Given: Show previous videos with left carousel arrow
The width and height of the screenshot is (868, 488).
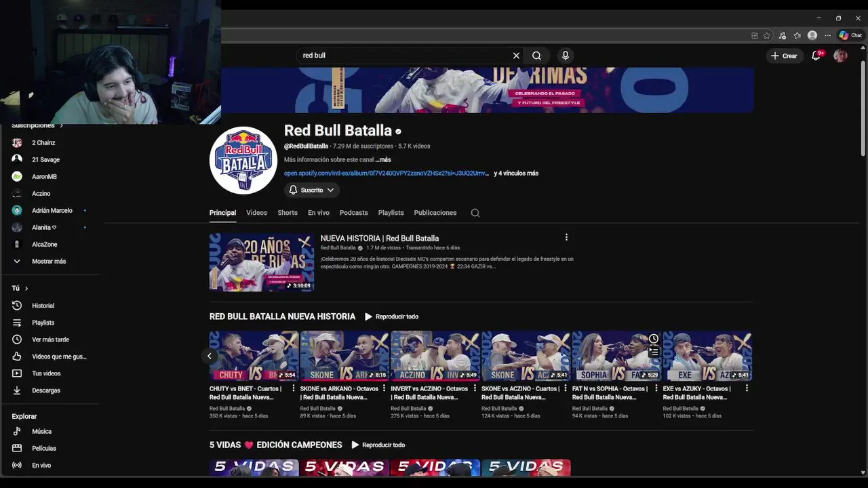Looking at the screenshot, I should coord(210,356).
